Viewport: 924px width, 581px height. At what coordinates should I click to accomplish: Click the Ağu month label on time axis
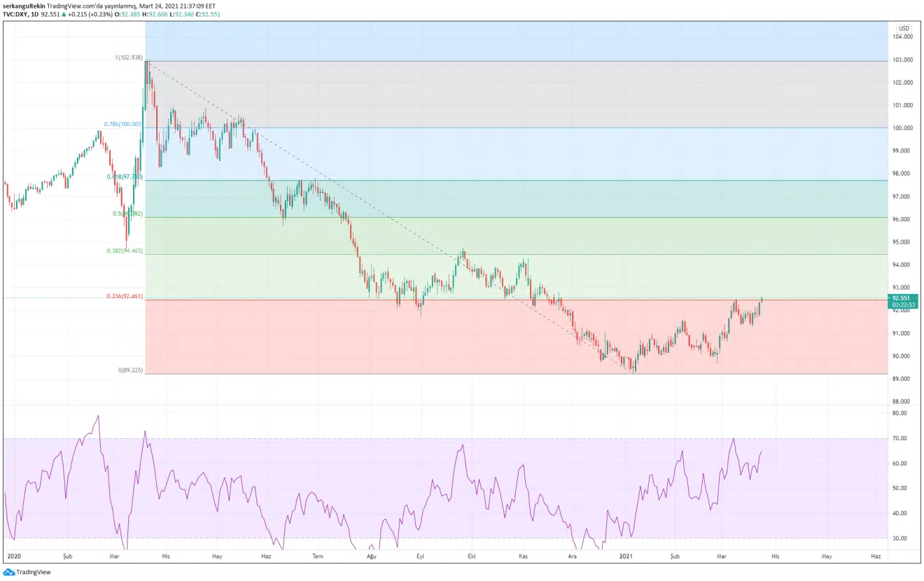(x=372, y=556)
